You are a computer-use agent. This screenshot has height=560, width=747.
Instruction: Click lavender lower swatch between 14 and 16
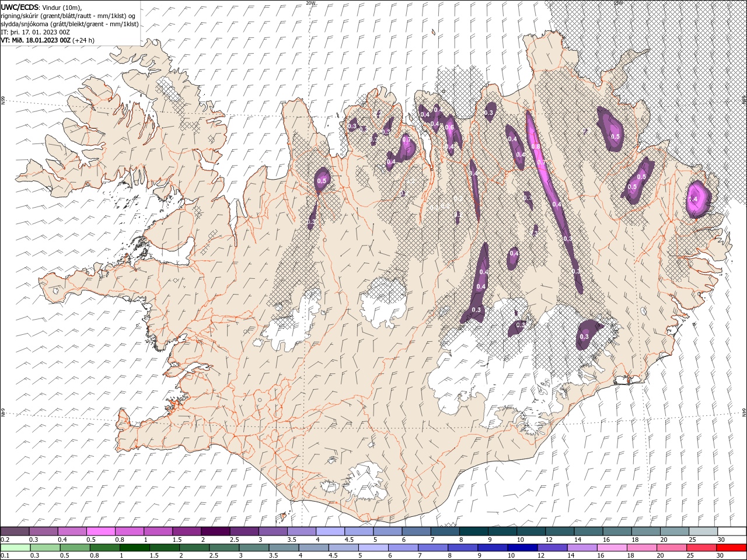(x=581, y=548)
